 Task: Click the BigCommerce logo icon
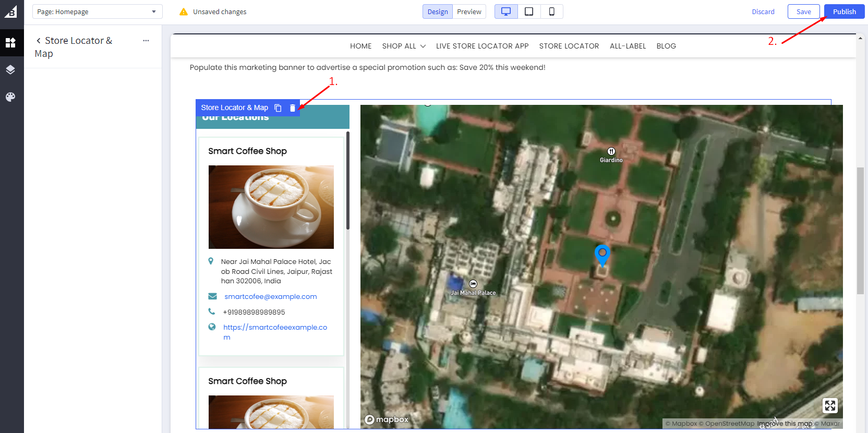tap(11, 11)
